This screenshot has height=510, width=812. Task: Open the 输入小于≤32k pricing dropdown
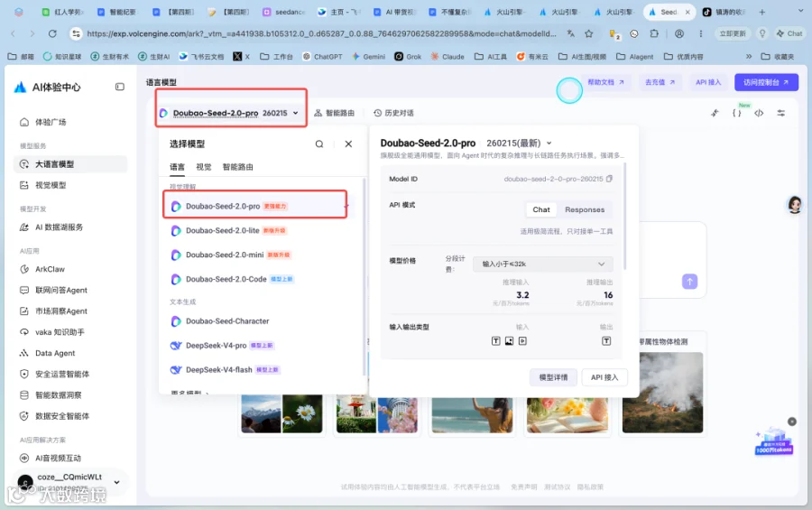(543, 264)
